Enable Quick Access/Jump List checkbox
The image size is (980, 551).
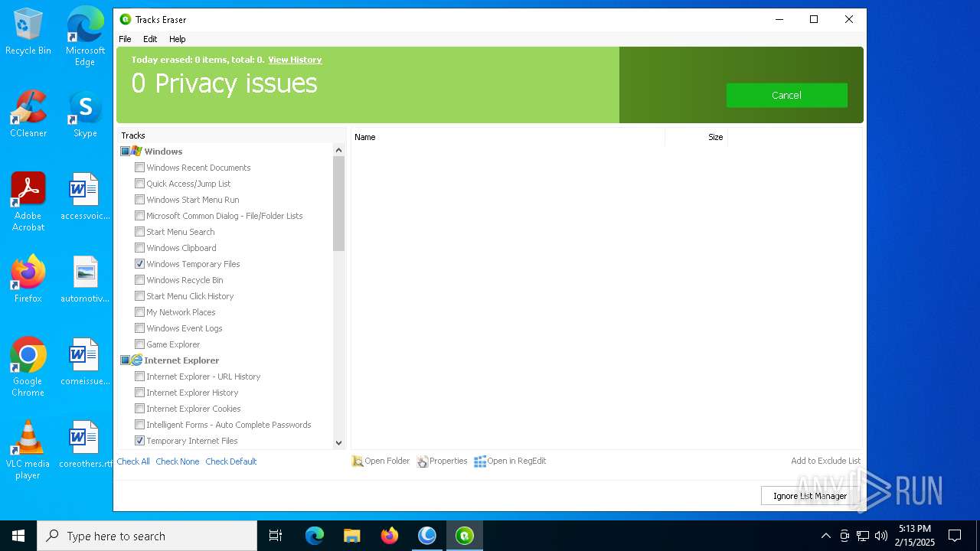(x=139, y=184)
